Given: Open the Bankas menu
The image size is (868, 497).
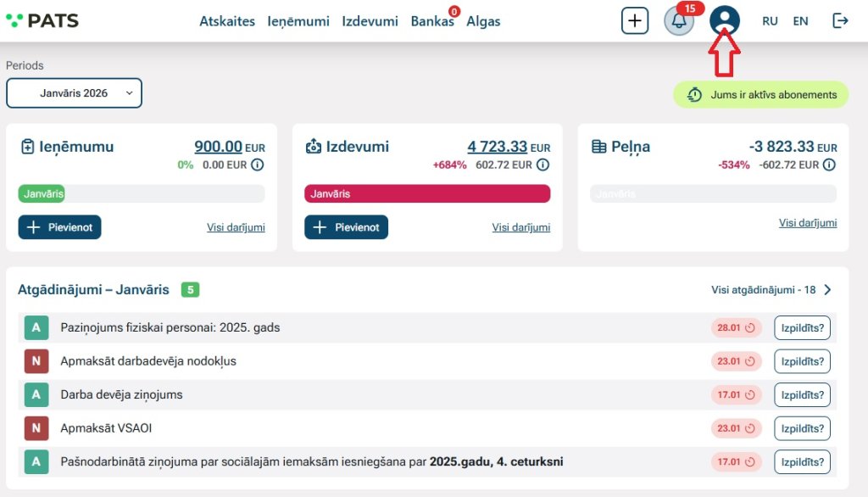Looking at the screenshot, I should click(431, 21).
